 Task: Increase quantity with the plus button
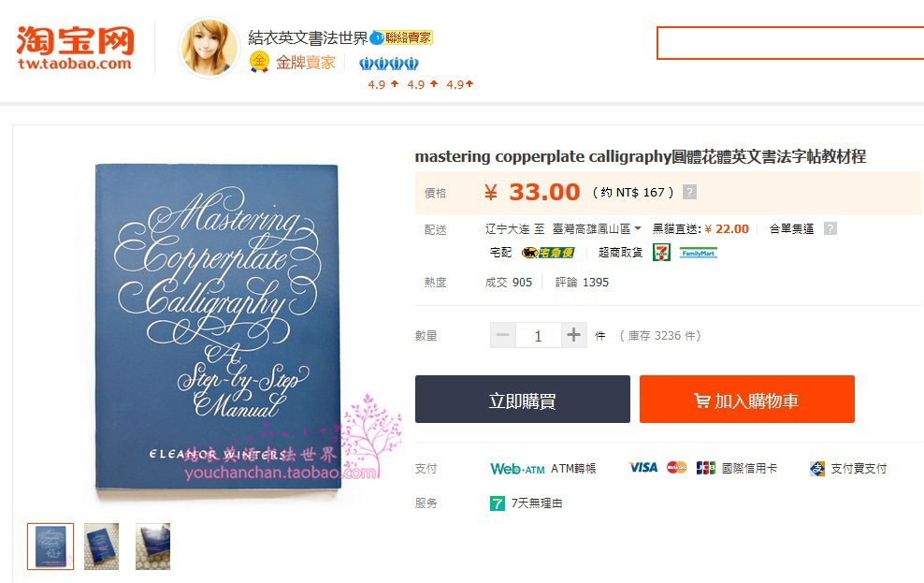click(x=574, y=335)
